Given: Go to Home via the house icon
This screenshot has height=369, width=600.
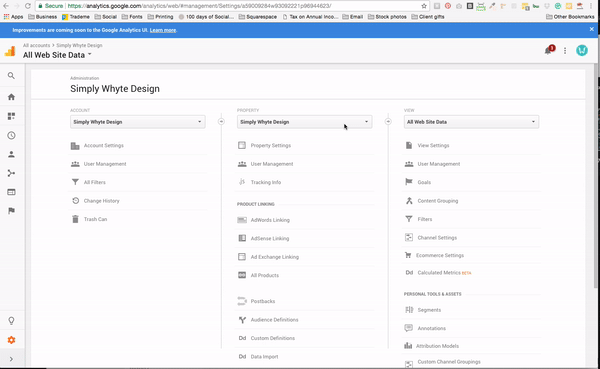Looking at the screenshot, I should coord(11,97).
